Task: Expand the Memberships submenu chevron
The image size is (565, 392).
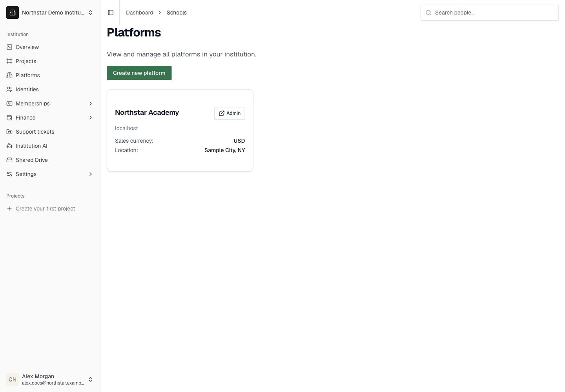Action: (x=91, y=103)
